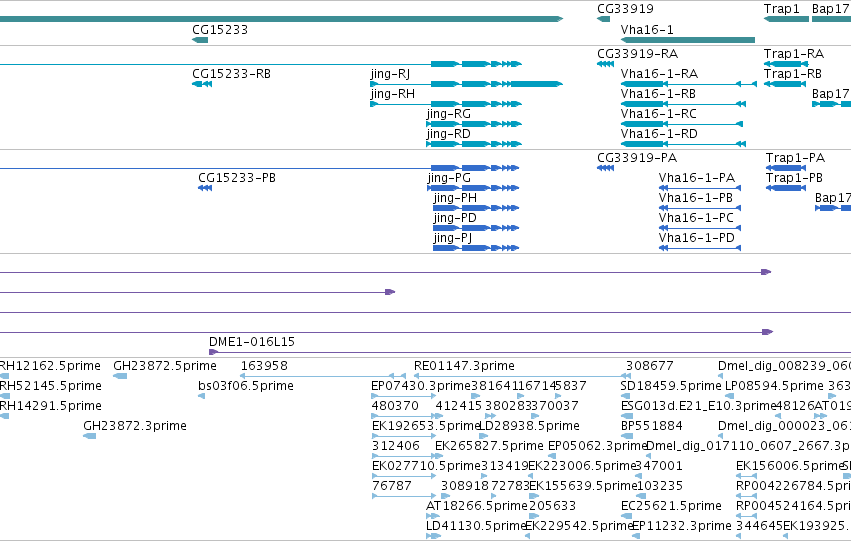Click the Vha16-1 gene feature bar
Image resolution: width=851 pixels, height=541 pixels.
(x=688, y=40)
